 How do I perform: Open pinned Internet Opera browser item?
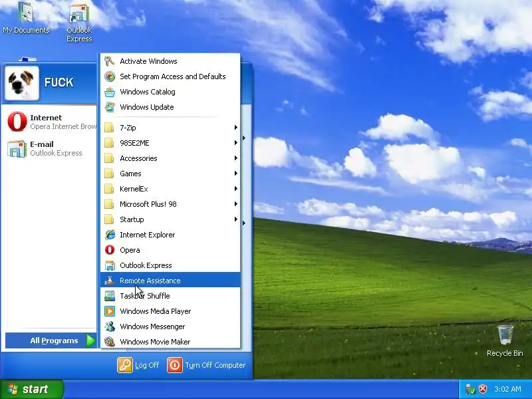[51, 122]
